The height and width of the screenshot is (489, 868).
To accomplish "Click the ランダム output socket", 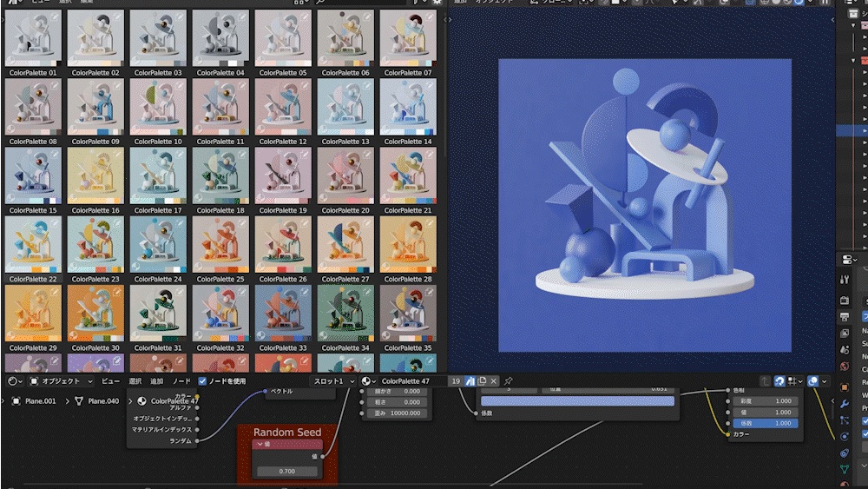I will 197,441.
